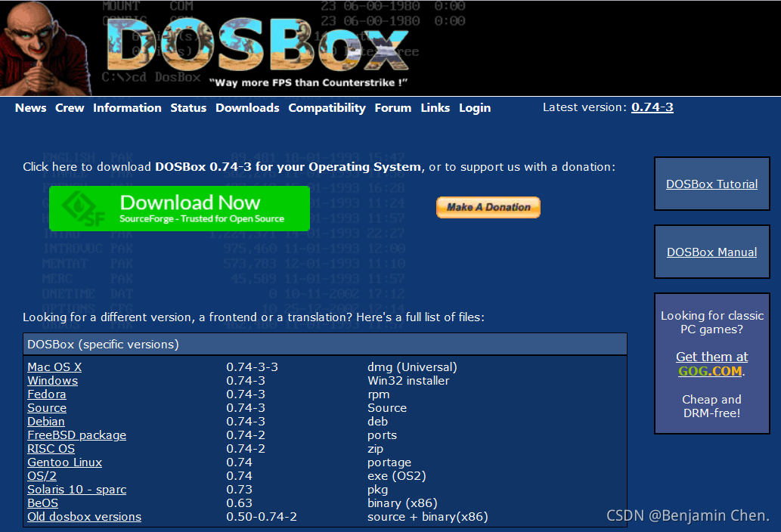This screenshot has height=532, width=781.
Task: Click the Win32 installer text
Action: pos(408,381)
